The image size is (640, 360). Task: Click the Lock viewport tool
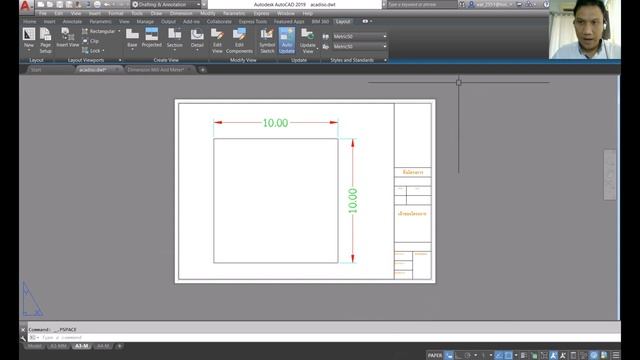[x=91, y=51]
